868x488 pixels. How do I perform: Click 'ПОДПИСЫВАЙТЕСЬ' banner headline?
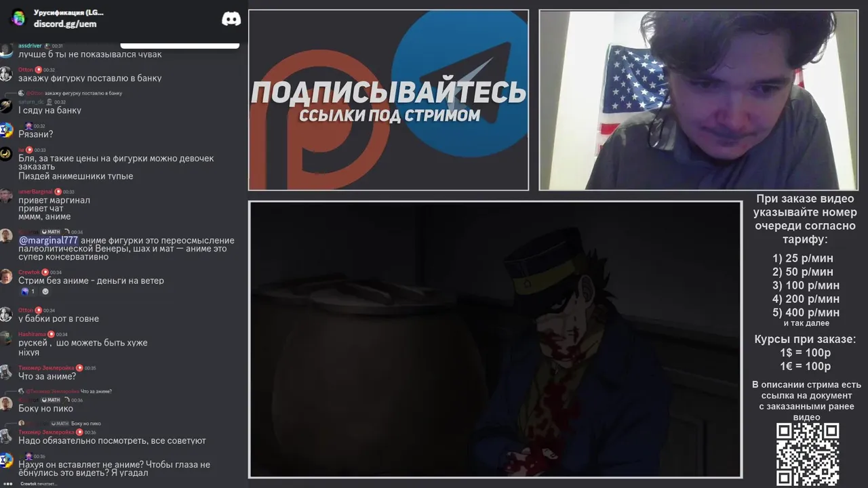point(389,93)
